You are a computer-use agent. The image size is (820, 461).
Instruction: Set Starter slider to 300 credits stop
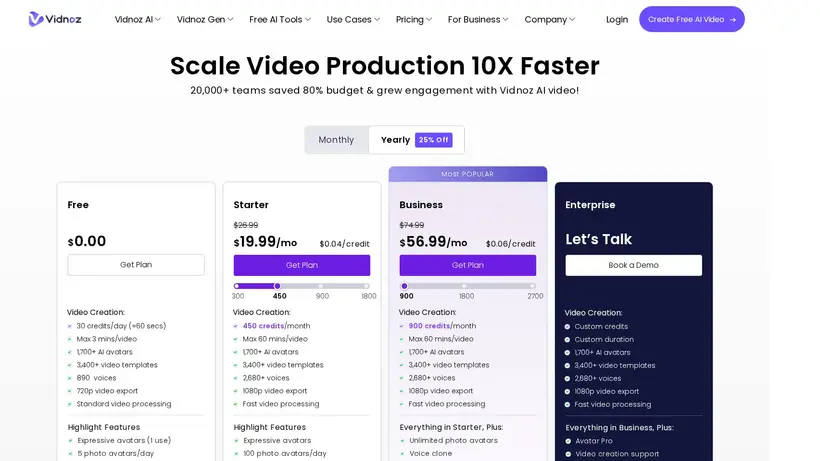[x=236, y=286]
